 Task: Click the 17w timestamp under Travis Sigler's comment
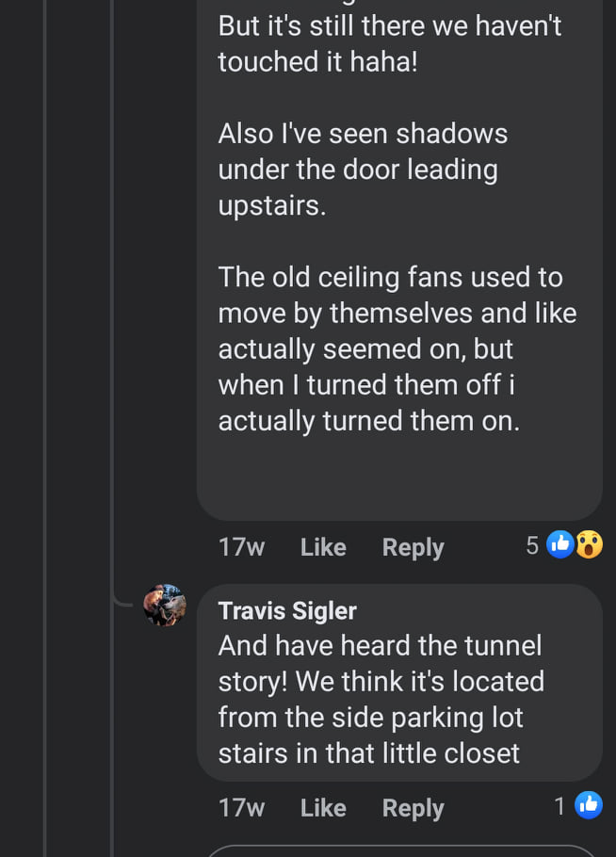point(241,808)
